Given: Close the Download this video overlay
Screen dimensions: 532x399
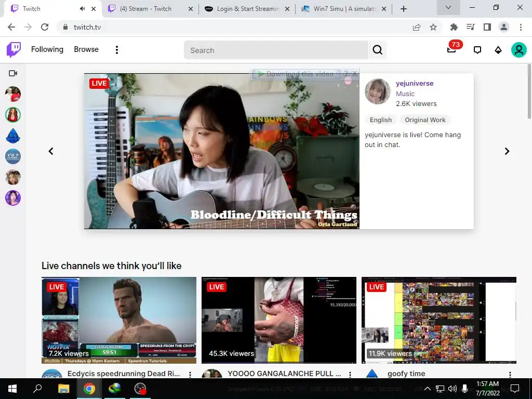Looking at the screenshot, I should coord(354,73).
